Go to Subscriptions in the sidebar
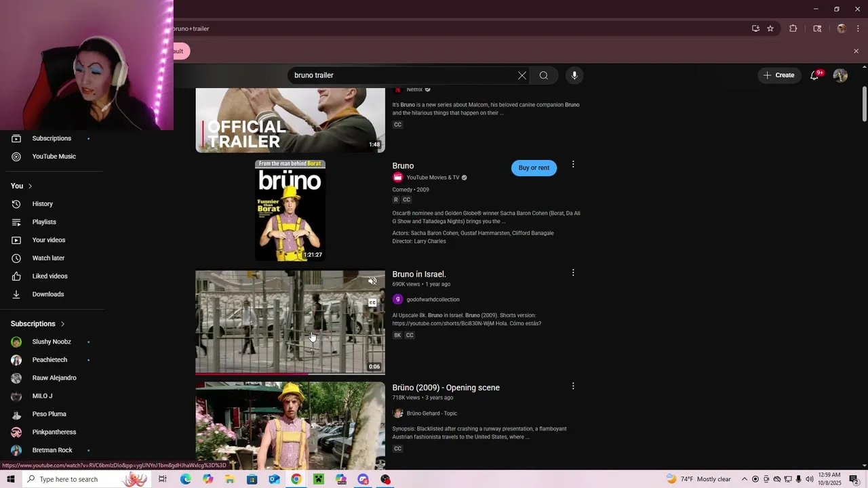 click(52, 138)
